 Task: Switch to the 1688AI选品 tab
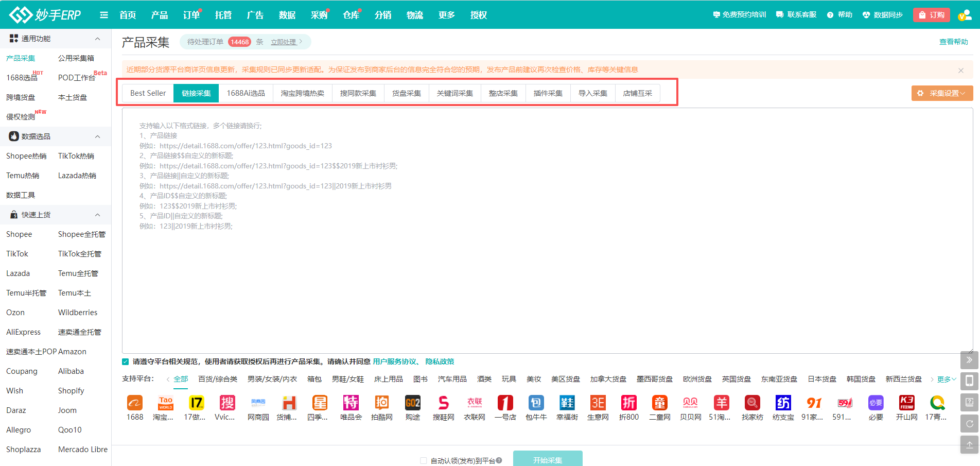pyautogui.click(x=246, y=93)
